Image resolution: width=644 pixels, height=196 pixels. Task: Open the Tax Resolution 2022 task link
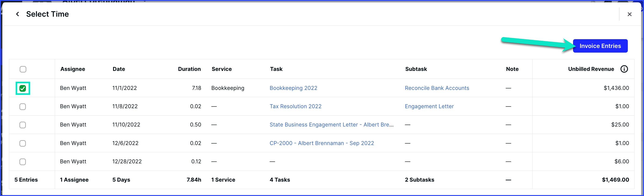[x=295, y=106]
